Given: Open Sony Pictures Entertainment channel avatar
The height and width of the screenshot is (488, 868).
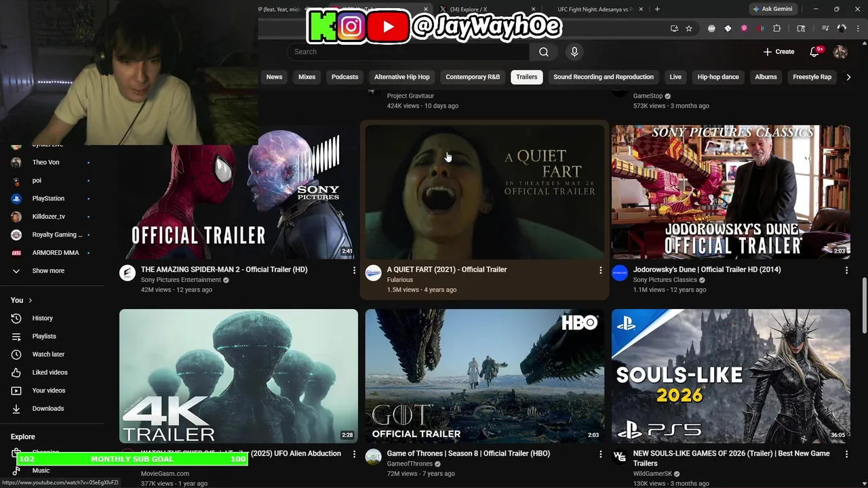Looking at the screenshot, I should (127, 273).
